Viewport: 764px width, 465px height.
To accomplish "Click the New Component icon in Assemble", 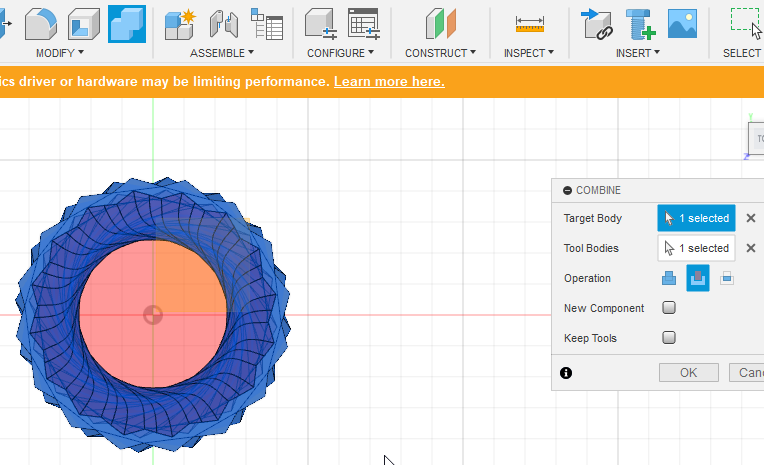I will pyautogui.click(x=180, y=23).
